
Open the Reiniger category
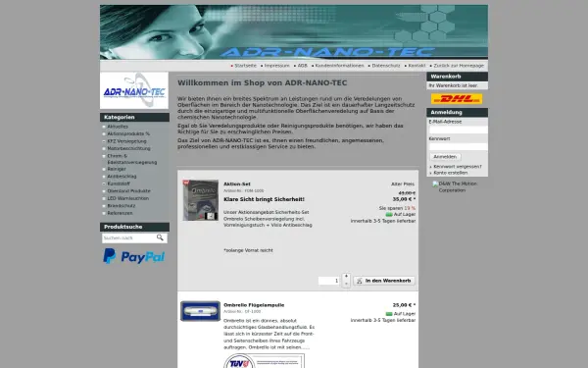click(x=117, y=169)
